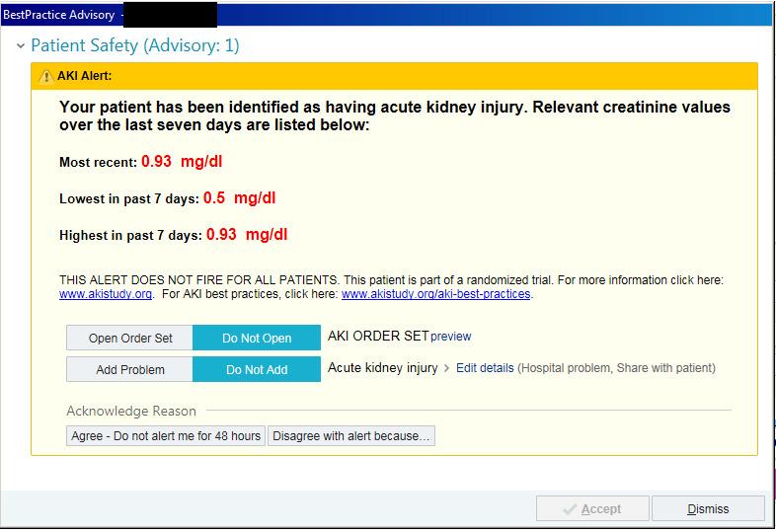Image resolution: width=776 pixels, height=532 pixels.
Task: Preview the AKI order set
Action: (x=451, y=337)
